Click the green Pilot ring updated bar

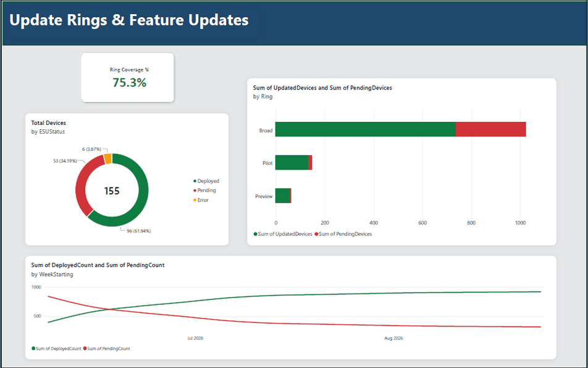pos(292,163)
